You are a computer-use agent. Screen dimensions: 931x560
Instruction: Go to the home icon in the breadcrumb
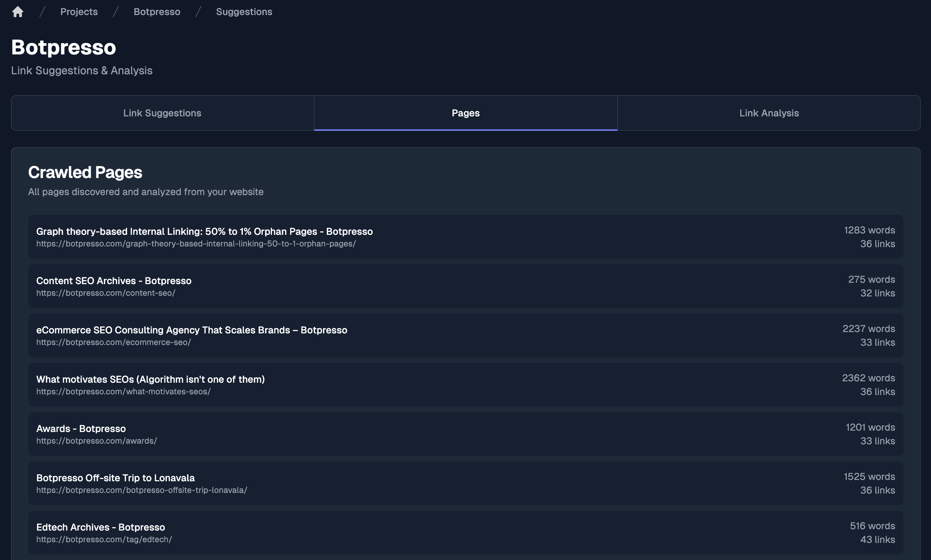pyautogui.click(x=18, y=12)
